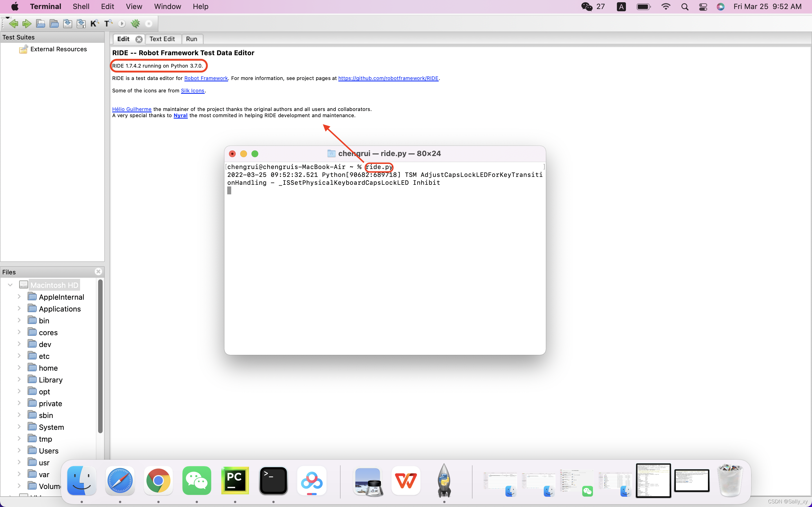Expand the Applications folder tree item
Image resolution: width=812 pixels, height=507 pixels.
pyautogui.click(x=18, y=308)
